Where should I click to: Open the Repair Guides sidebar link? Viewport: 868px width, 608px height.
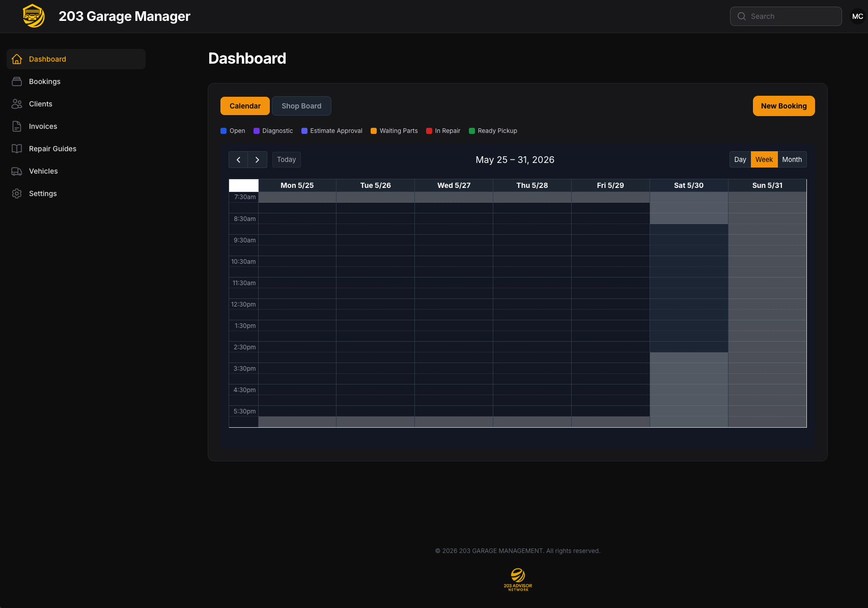(76, 149)
